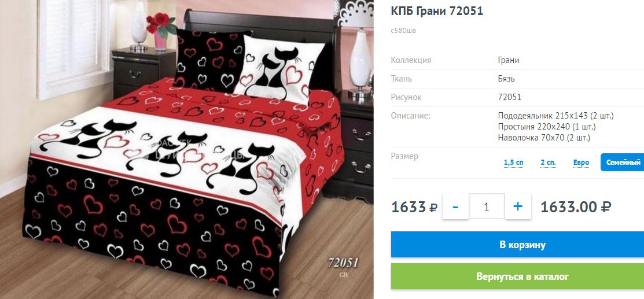The height and width of the screenshot is (299, 644).
Task: Click the Бязь fabric value
Action: pos(506,79)
